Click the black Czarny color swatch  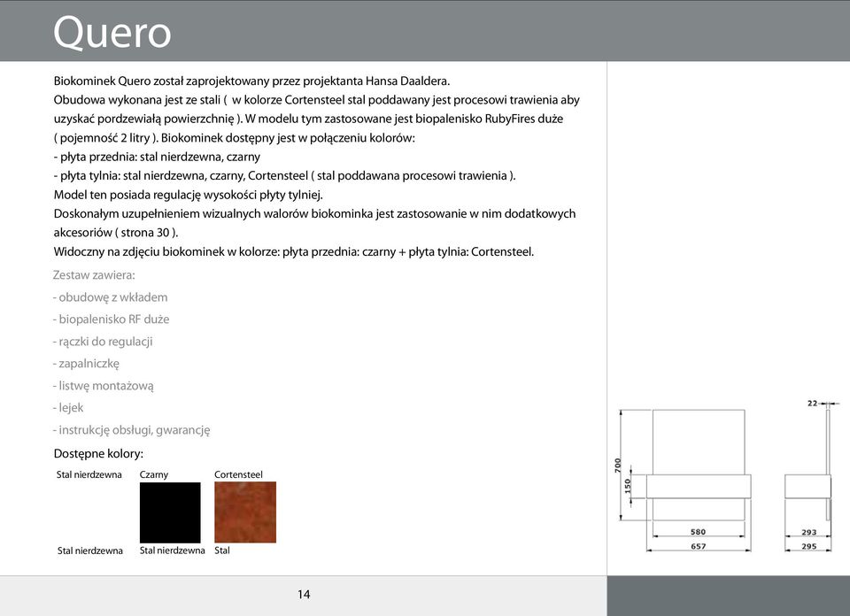coord(170,512)
